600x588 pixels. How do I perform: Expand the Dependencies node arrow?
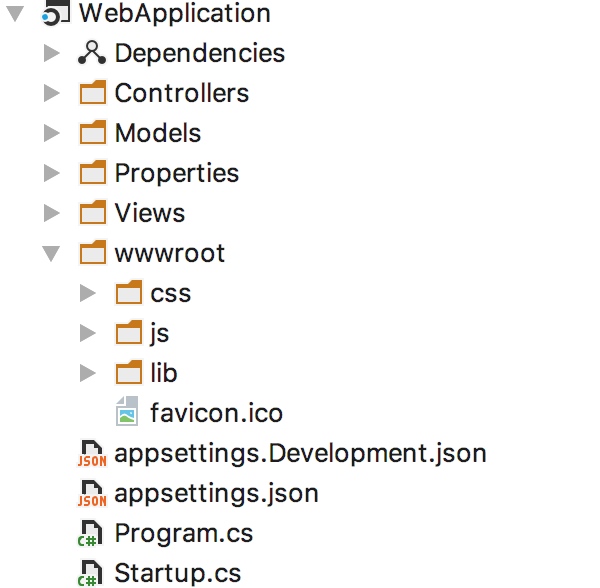[x=52, y=53]
